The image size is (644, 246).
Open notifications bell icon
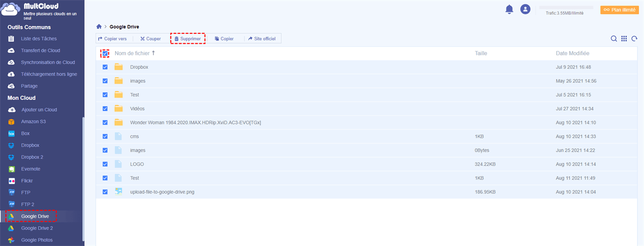click(x=509, y=9)
